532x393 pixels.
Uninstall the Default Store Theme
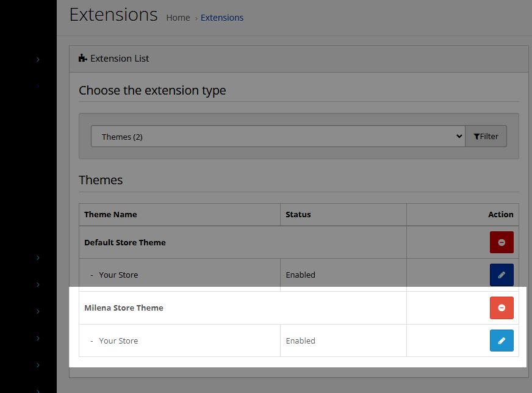501,242
